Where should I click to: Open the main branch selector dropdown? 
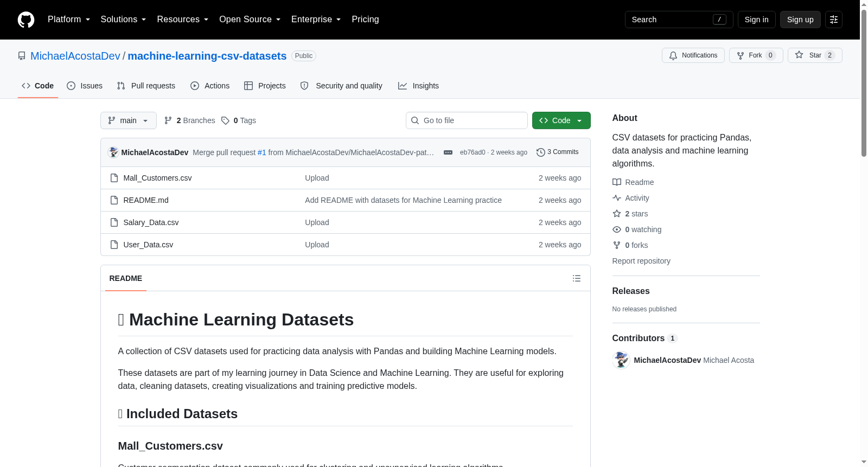[129, 120]
